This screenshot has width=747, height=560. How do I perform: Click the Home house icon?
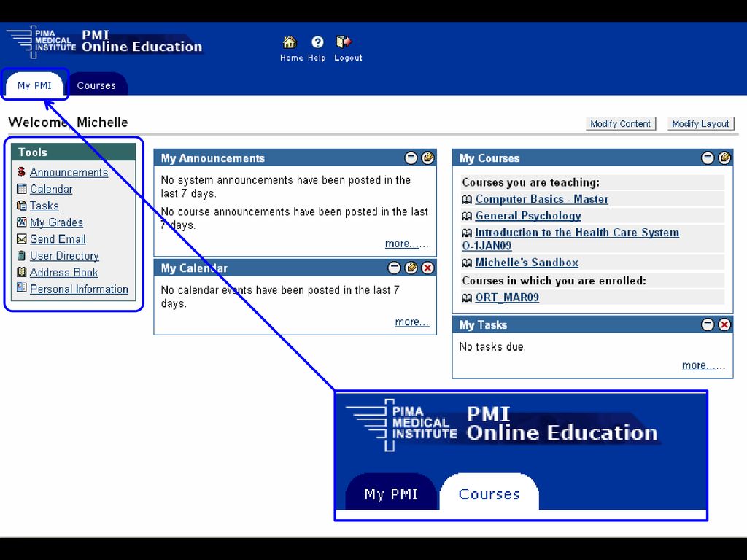[290, 42]
